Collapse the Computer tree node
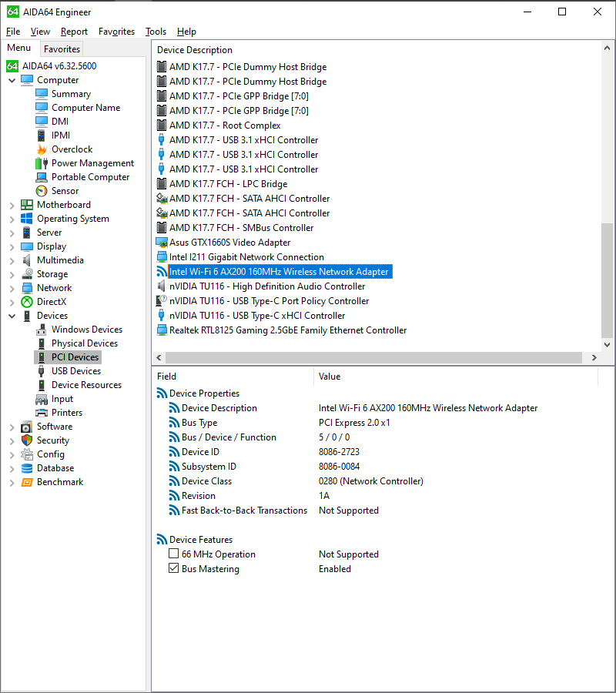The width and height of the screenshot is (616, 693). (x=12, y=80)
